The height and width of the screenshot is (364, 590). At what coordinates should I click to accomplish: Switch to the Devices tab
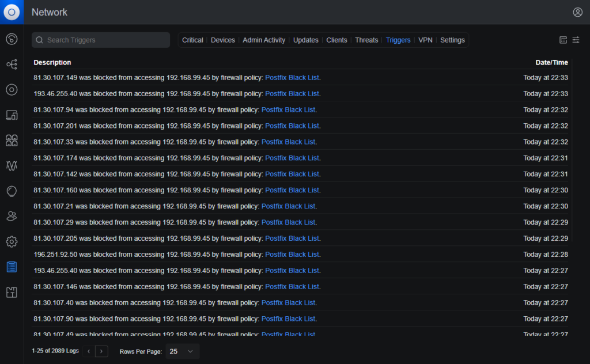pos(223,40)
